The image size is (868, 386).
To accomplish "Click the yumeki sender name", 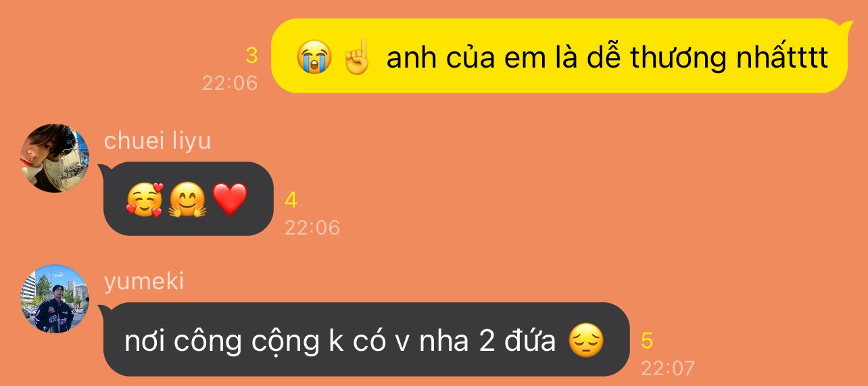I will 144,281.
